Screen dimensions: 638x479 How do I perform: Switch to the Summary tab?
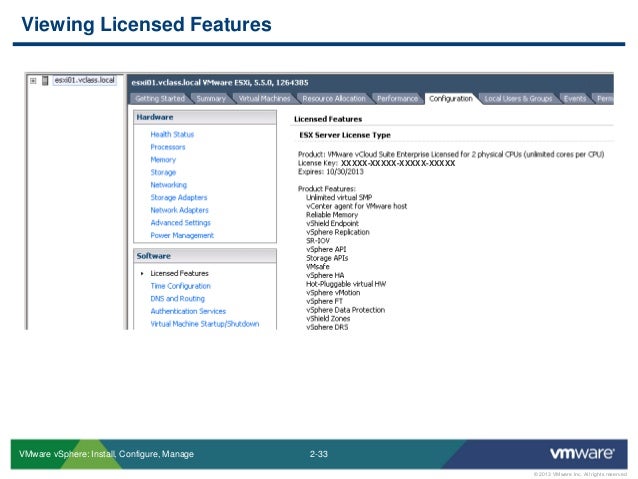(x=211, y=98)
